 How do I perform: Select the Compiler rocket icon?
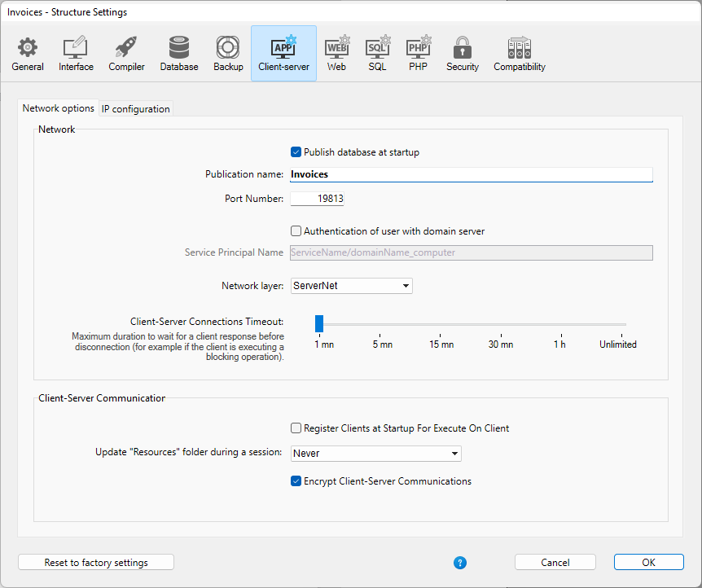pyautogui.click(x=126, y=54)
